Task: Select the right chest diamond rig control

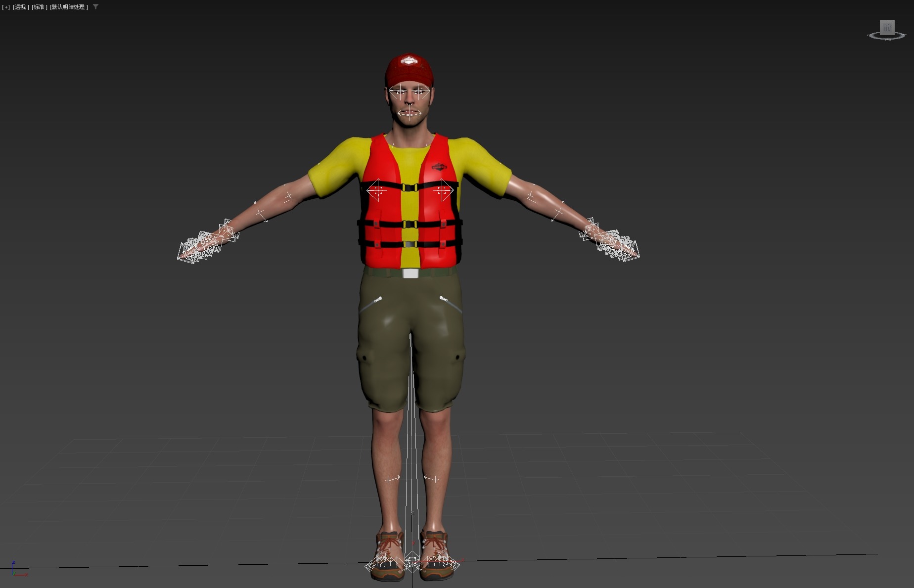Action: [x=443, y=190]
